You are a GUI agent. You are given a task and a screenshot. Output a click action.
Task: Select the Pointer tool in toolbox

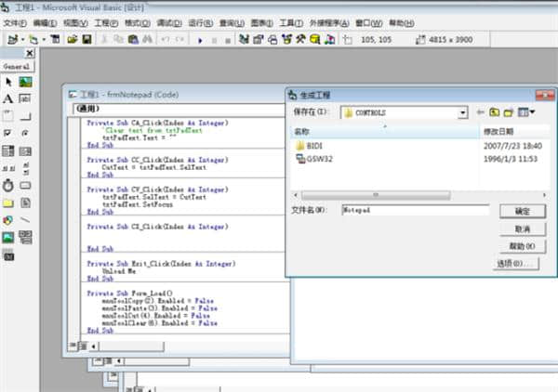coord(8,82)
